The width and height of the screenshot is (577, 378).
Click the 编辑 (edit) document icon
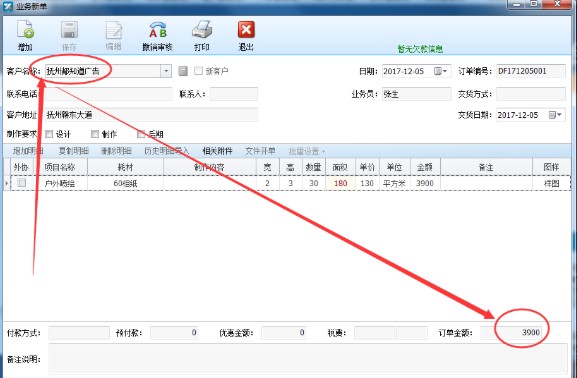(x=114, y=30)
